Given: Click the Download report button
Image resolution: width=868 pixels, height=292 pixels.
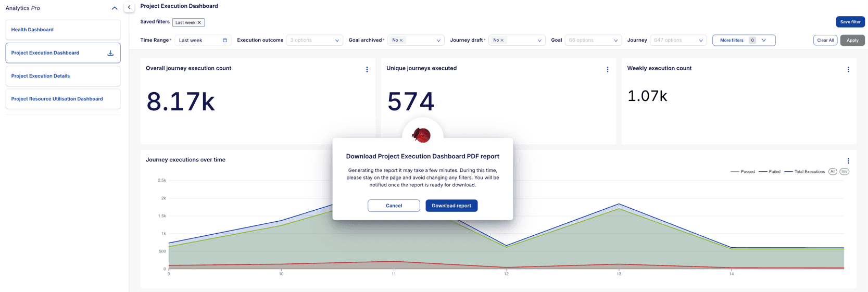Looking at the screenshot, I should [x=451, y=206].
